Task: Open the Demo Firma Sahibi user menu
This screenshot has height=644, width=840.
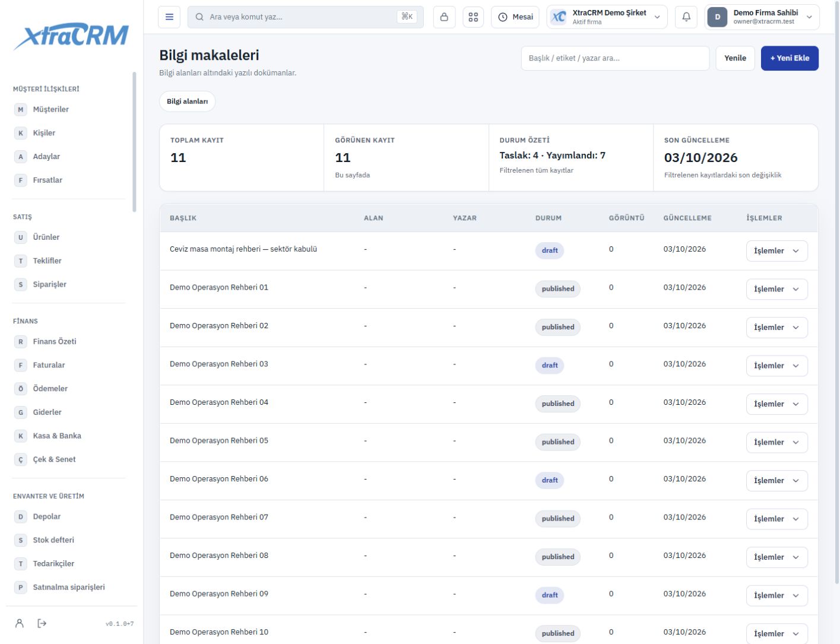Action: (762, 17)
